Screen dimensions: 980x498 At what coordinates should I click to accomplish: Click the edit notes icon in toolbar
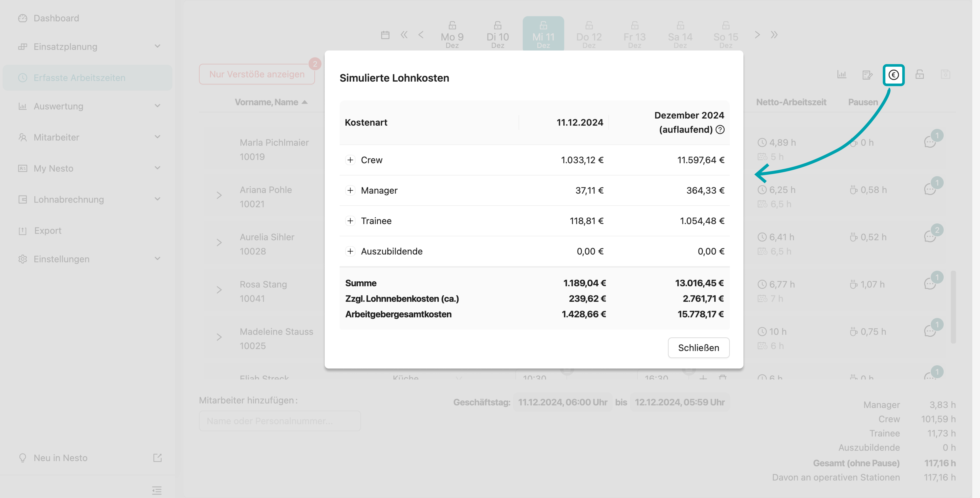coord(867,75)
